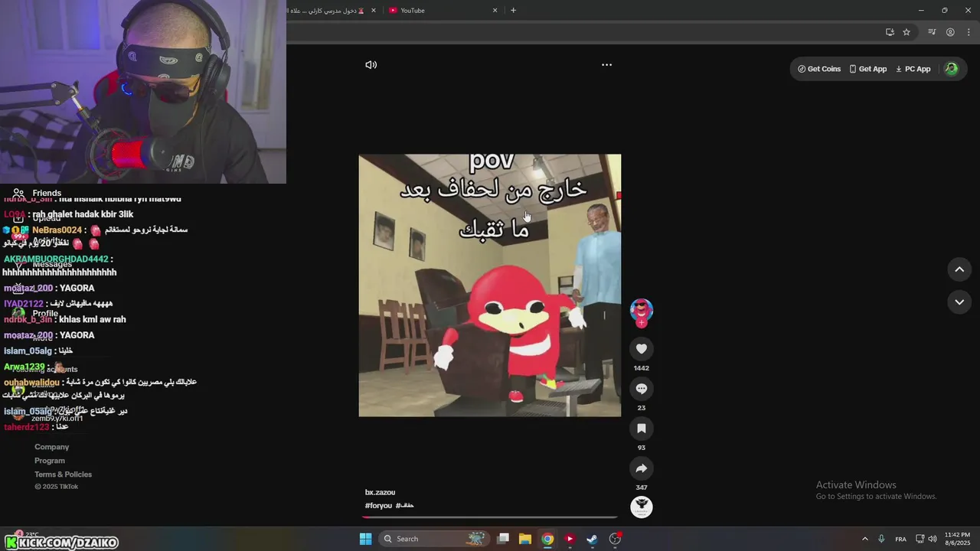This screenshot has height=551, width=980.
Task: Open the OBS icon on the taskbar
Action: coord(615,539)
